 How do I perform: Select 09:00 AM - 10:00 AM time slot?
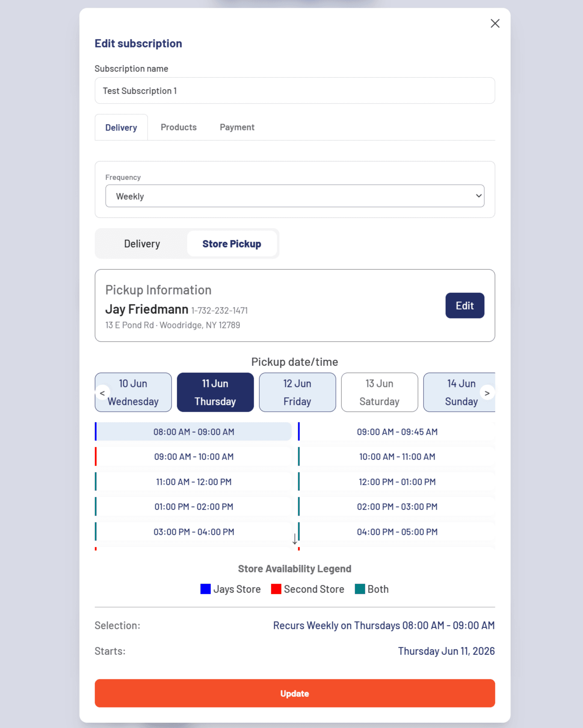point(194,457)
